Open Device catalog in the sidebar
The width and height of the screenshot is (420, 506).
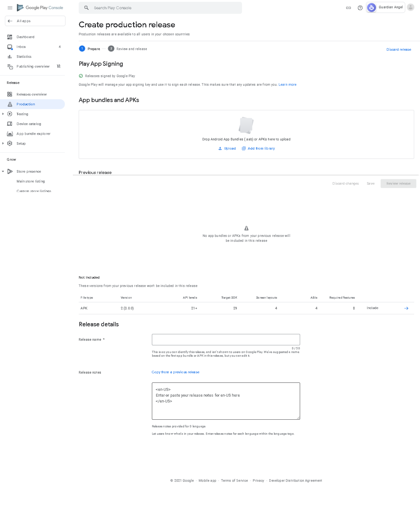pyautogui.click(x=29, y=124)
